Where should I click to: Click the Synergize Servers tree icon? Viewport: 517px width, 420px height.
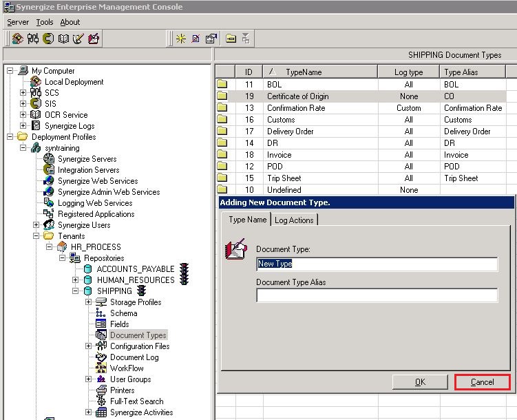click(49, 158)
